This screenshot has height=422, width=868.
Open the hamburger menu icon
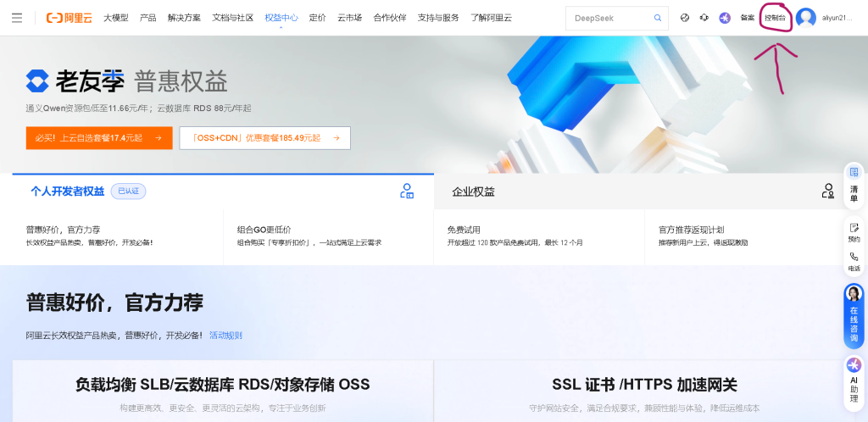[x=17, y=18]
